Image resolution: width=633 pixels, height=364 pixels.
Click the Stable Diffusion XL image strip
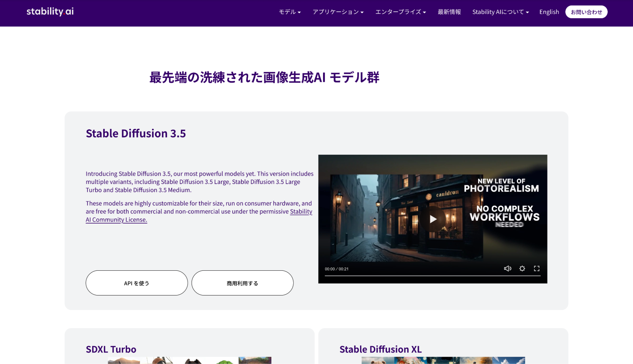[443, 360]
